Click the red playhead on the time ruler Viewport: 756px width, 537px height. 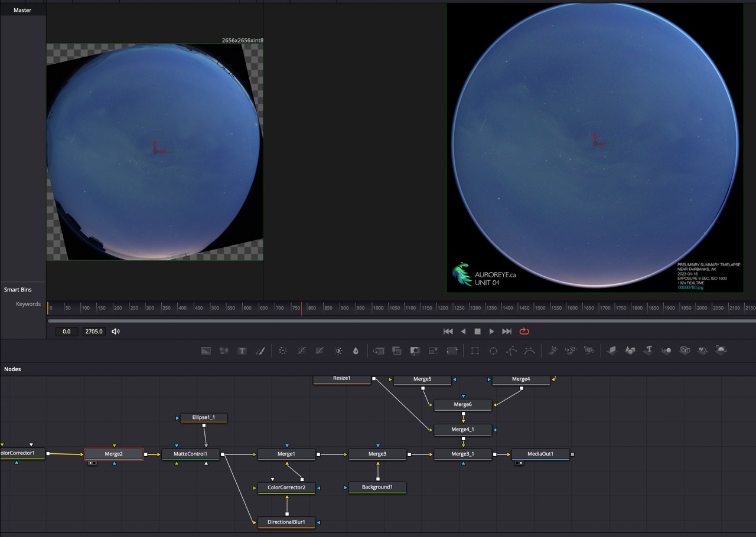(301, 307)
